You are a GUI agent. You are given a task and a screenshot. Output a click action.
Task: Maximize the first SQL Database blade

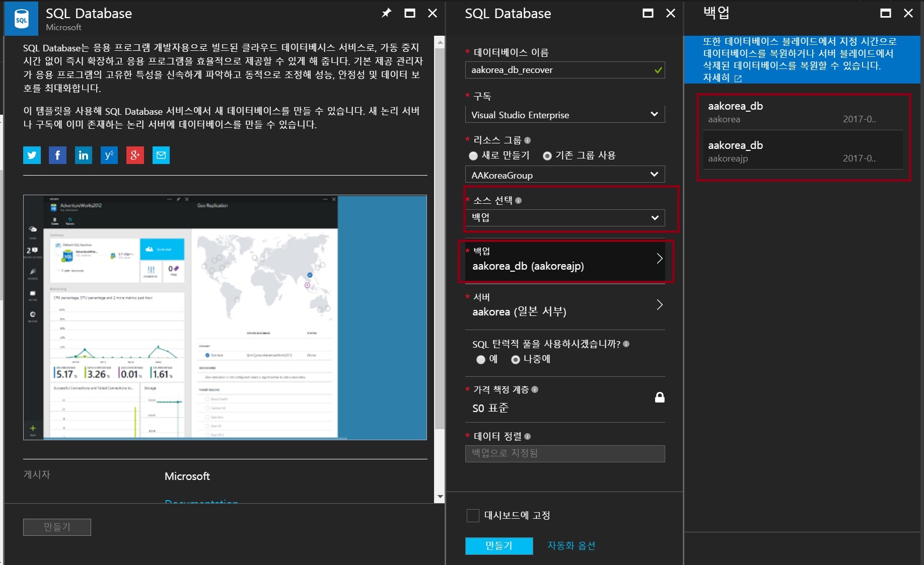[x=410, y=13]
